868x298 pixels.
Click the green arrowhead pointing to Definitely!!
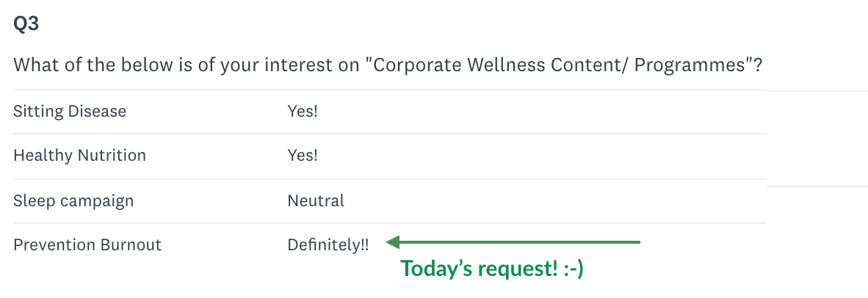point(394,241)
